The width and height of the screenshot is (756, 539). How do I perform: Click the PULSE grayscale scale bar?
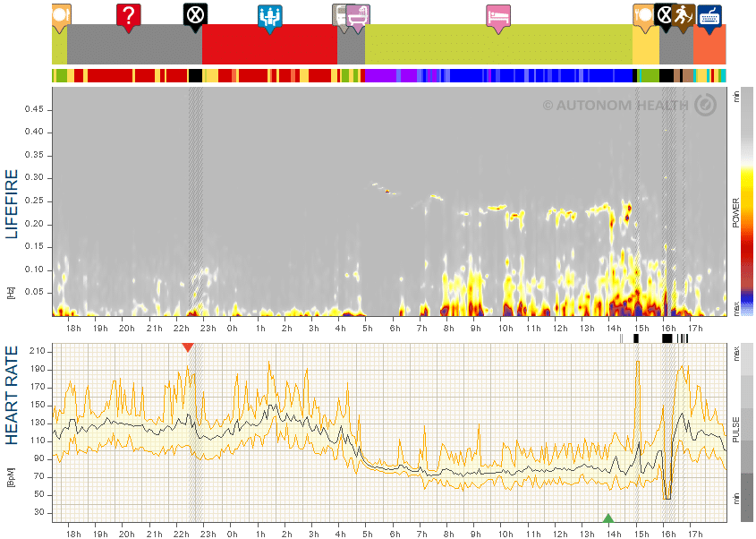tap(747, 432)
